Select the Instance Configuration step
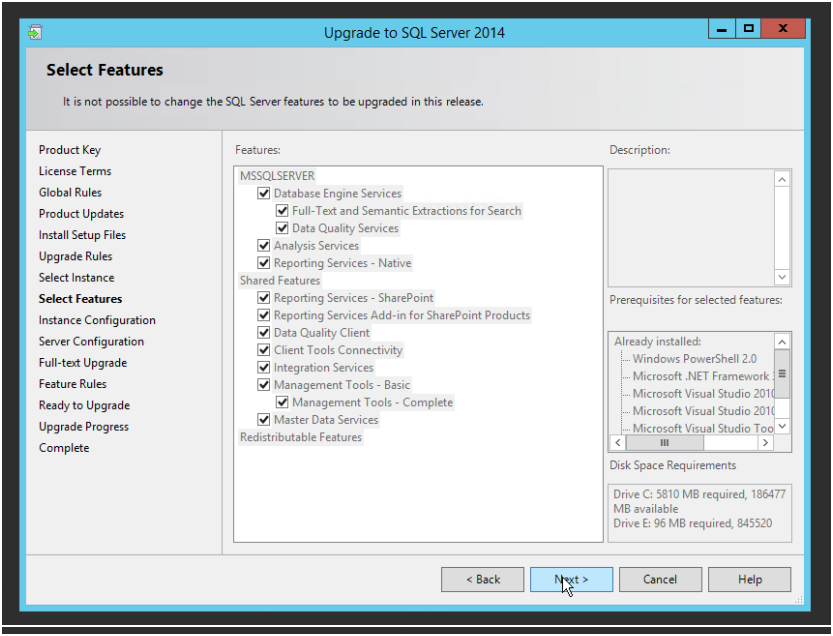 (97, 320)
